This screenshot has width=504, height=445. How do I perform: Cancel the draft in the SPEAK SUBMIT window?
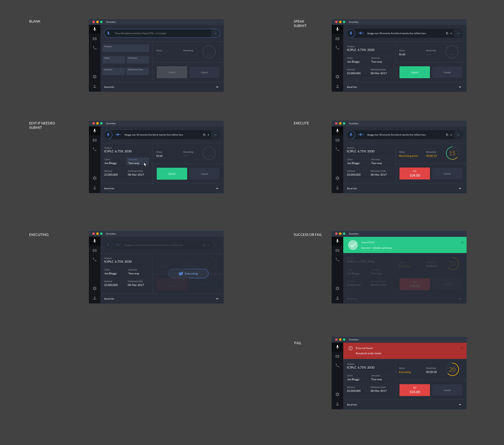coord(447,72)
